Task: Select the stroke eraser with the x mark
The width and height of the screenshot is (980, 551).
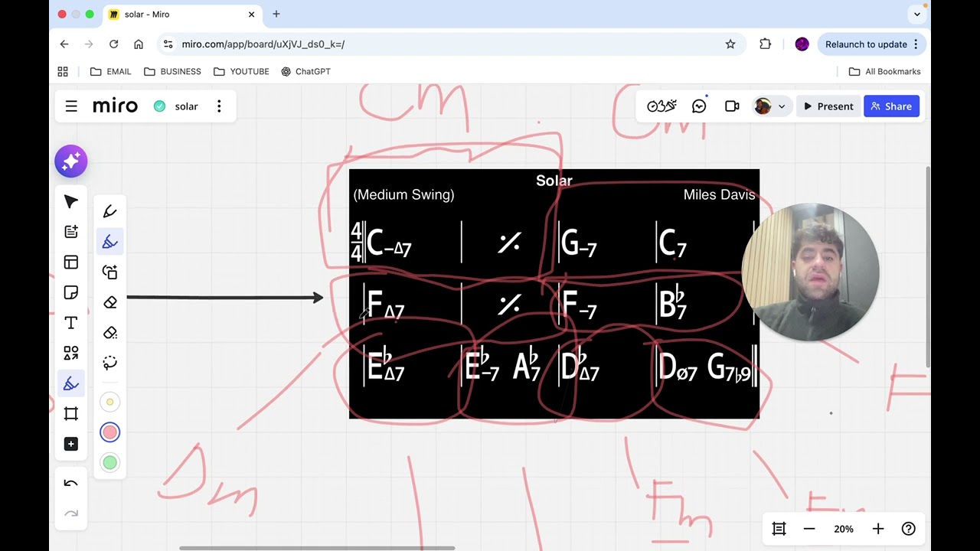Action: pos(110,333)
